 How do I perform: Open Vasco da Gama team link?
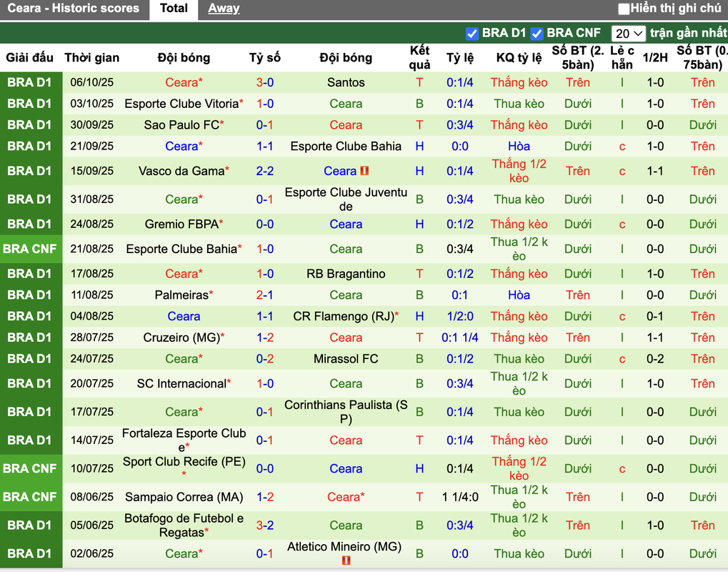point(181,171)
